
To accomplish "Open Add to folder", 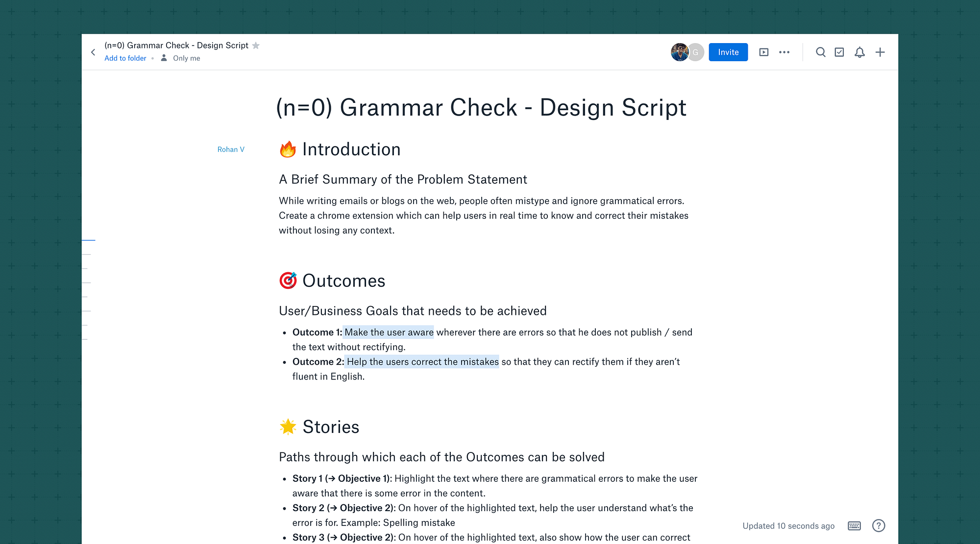I will coord(125,58).
